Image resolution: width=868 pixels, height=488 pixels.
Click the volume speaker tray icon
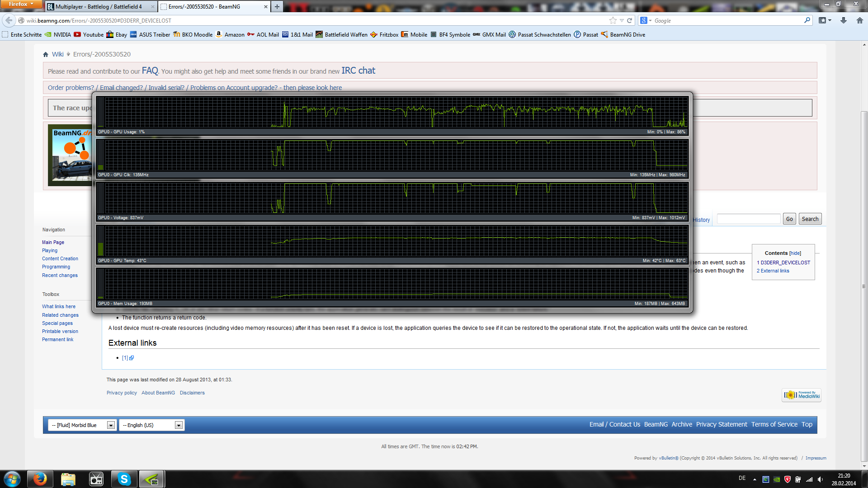click(x=820, y=479)
